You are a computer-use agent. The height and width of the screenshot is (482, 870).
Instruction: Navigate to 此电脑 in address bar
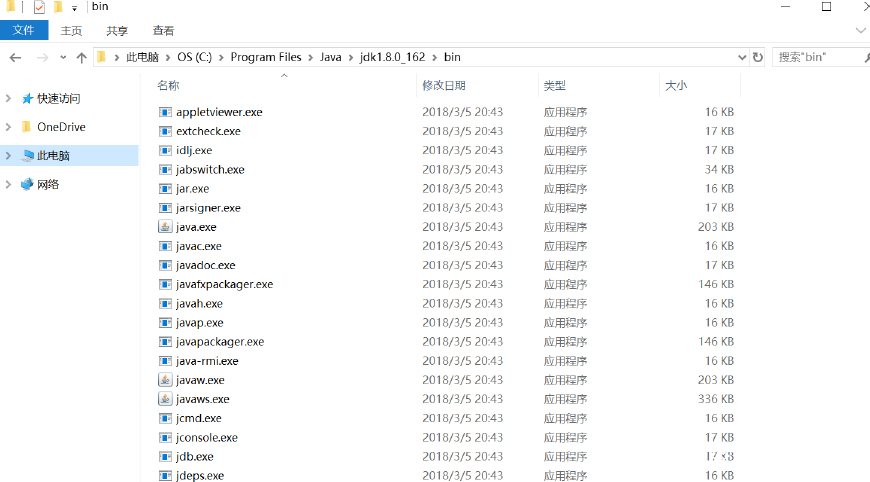click(x=143, y=57)
